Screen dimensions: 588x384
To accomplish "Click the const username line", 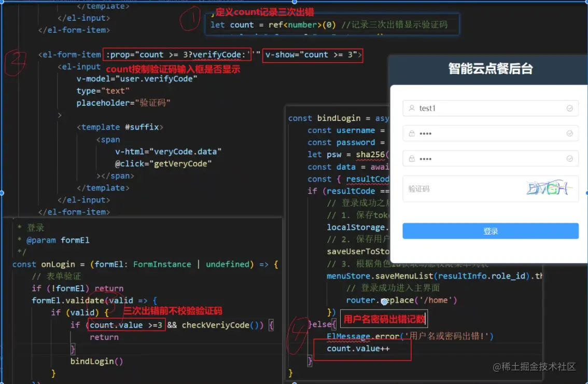I will coord(346,130).
